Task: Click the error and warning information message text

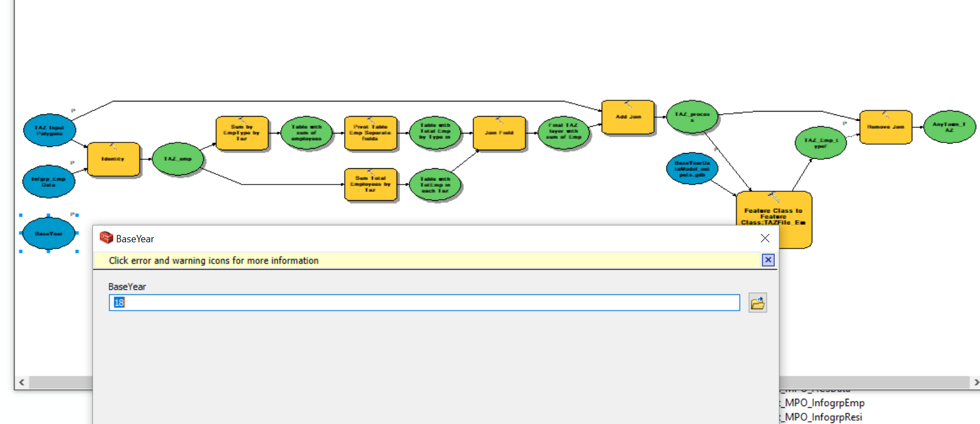Action: pos(213,261)
